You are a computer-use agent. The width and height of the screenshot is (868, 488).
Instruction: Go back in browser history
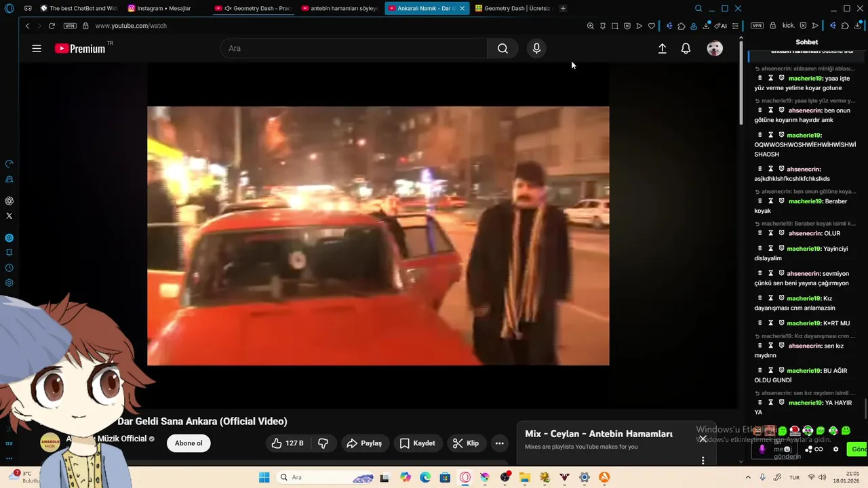(27, 26)
